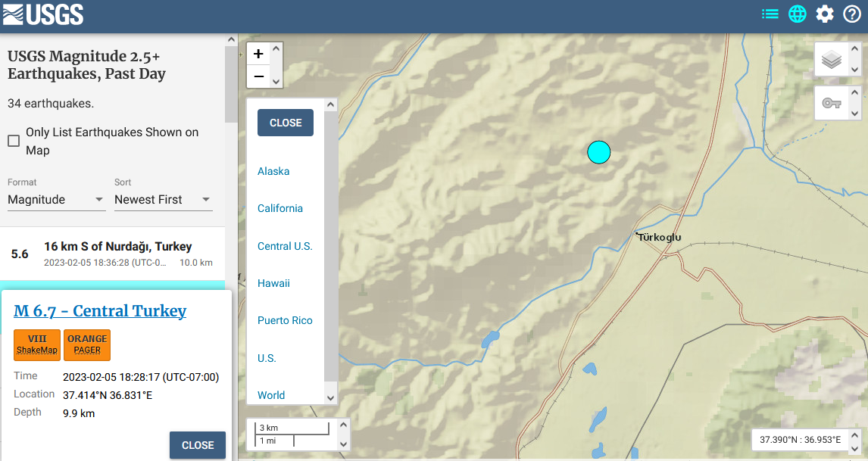Jump to U.S. region
This screenshot has width=868, height=461.
tap(267, 358)
